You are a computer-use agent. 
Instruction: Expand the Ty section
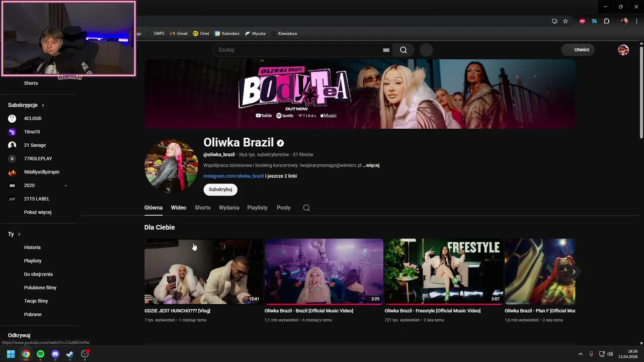[14, 234]
